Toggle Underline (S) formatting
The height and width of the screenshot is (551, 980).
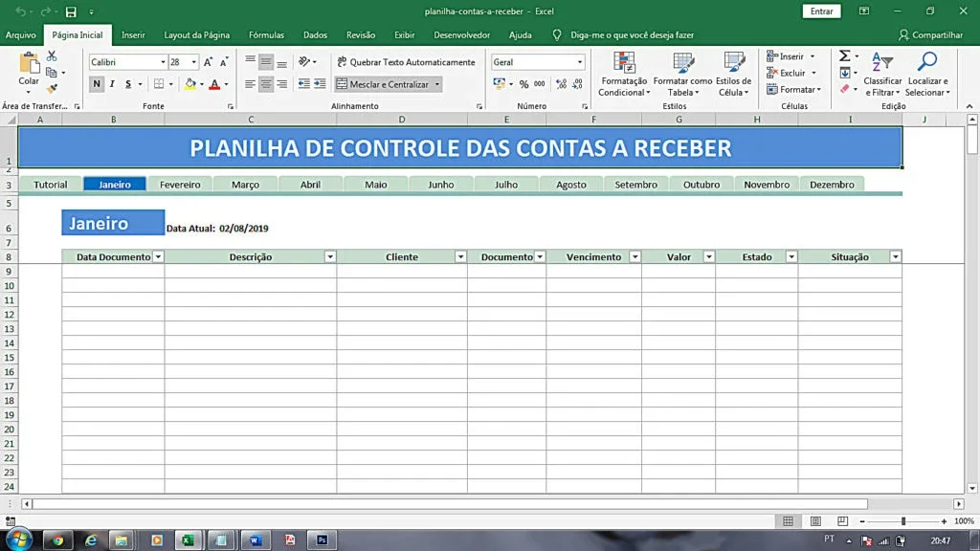tap(128, 84)
